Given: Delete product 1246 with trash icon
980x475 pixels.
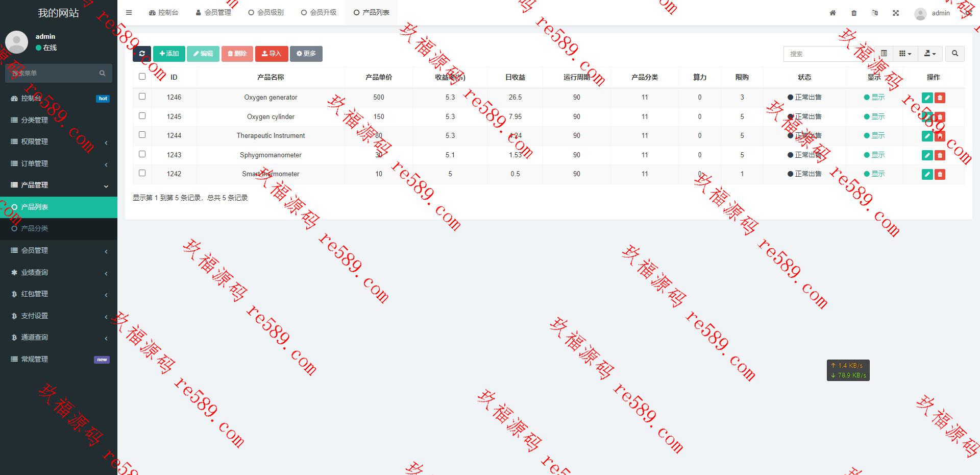Looking at the screenshot, I should (940, 98).
